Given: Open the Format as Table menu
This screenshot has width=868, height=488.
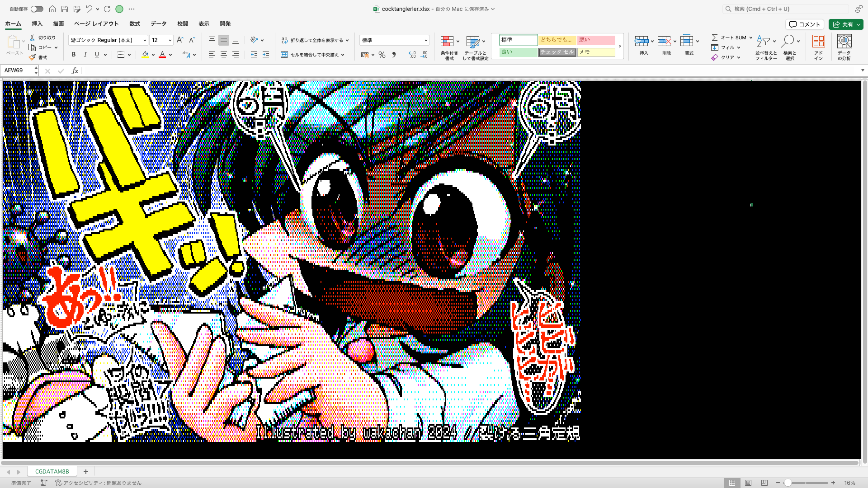Looking at the screenshot, I should tap(475, 47).
